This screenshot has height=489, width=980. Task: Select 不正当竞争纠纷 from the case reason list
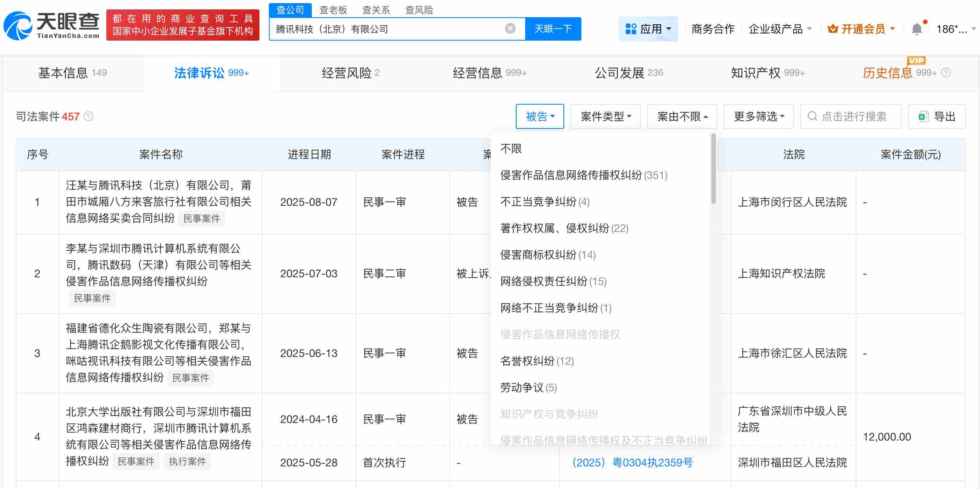(x=544, y=202)
